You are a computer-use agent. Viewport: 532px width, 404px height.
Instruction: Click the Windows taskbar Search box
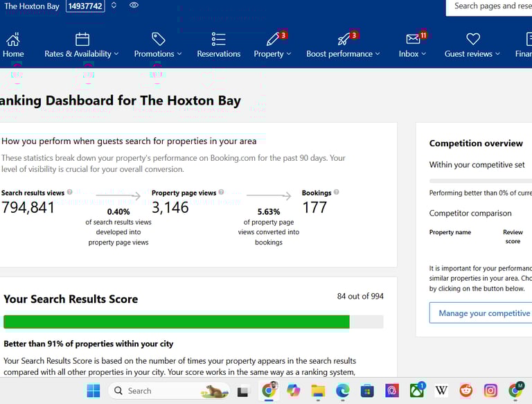(x=168, y=391)
